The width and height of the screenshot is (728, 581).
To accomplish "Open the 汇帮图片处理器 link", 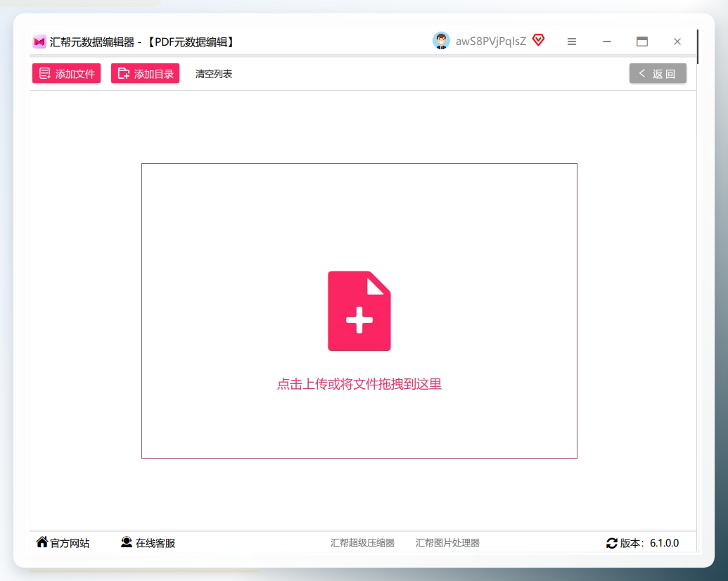I will 447,543.
